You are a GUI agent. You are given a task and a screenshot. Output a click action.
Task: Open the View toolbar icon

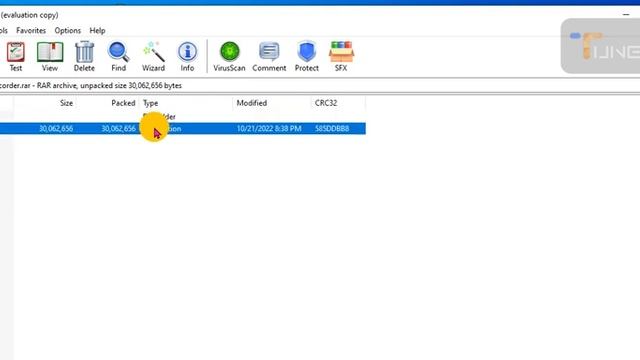pyautogui.click(x=50, y=57)
